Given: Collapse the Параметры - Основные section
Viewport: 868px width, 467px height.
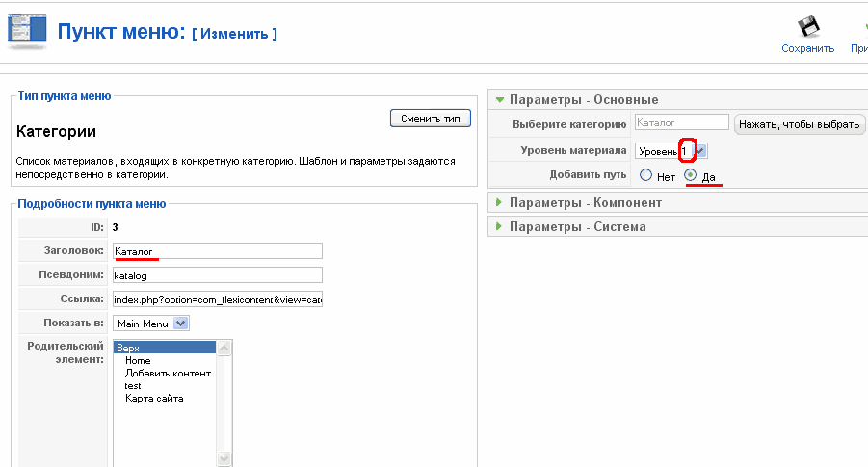Looking at the screenshot, I should click(583, 99).
